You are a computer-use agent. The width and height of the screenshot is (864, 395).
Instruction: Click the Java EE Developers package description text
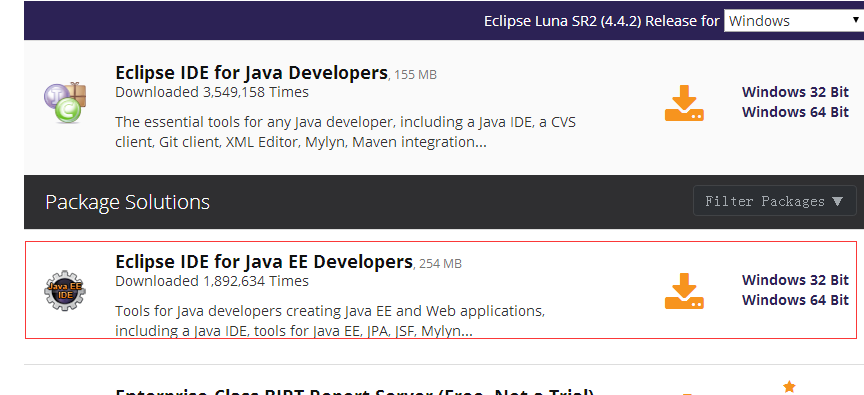(x=330, y=321)
